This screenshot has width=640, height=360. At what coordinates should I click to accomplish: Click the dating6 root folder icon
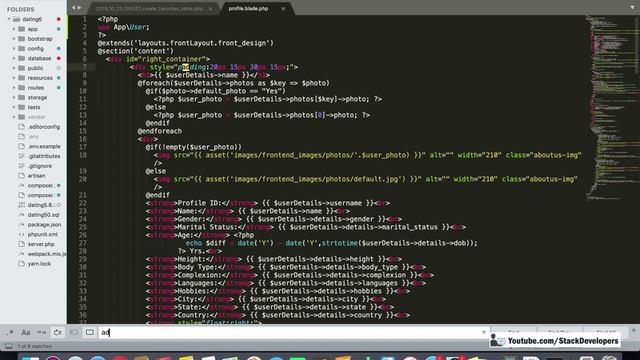pos(16,19)
